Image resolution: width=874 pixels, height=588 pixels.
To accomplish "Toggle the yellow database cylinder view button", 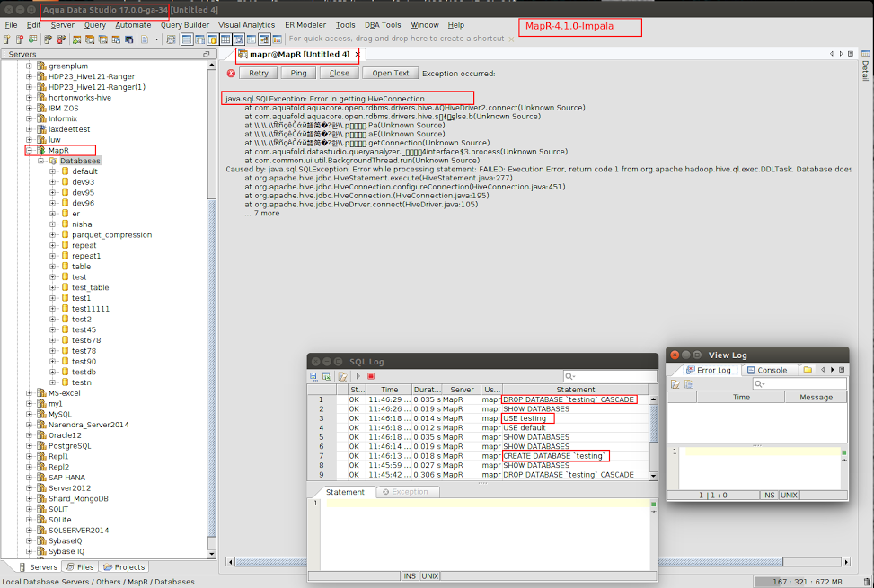I will [x=212, y=39].
